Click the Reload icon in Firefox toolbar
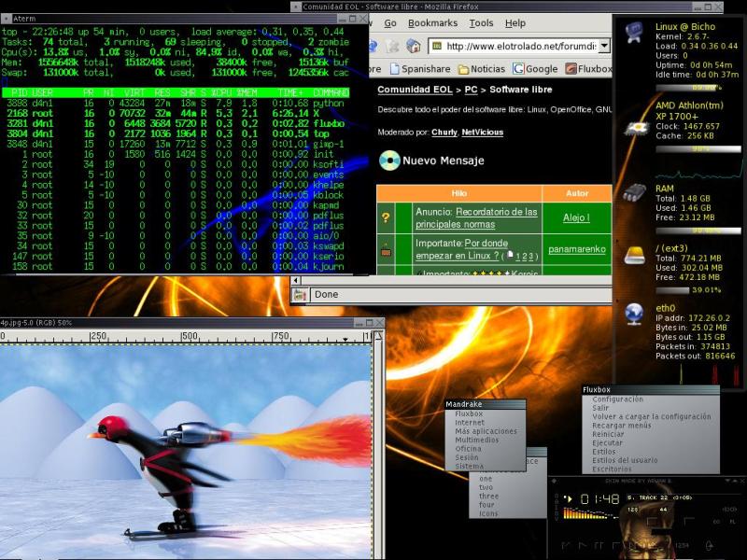Viewport: 747px width, 560px height. pyautogui.click(x=373, y=46)
